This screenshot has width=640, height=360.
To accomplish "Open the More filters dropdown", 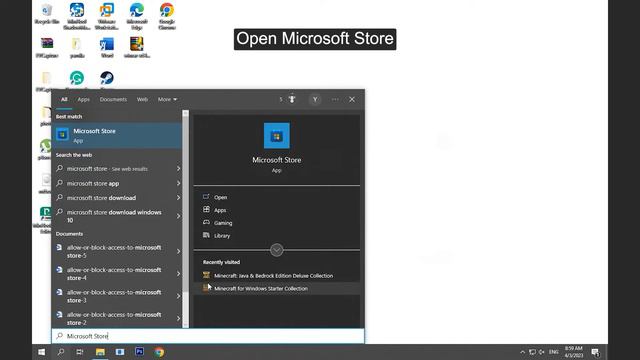I will (167, 99).
